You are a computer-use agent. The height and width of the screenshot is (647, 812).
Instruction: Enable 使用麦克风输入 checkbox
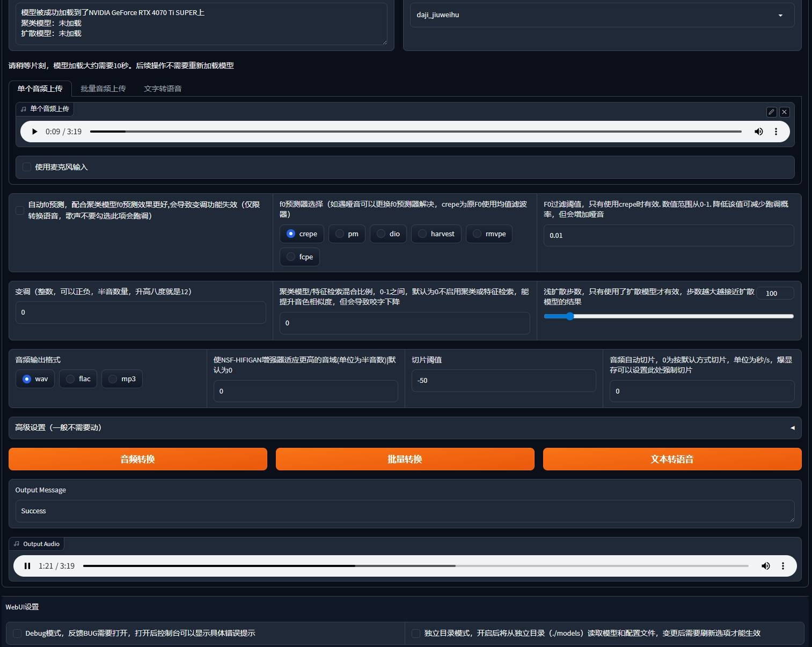27,167
